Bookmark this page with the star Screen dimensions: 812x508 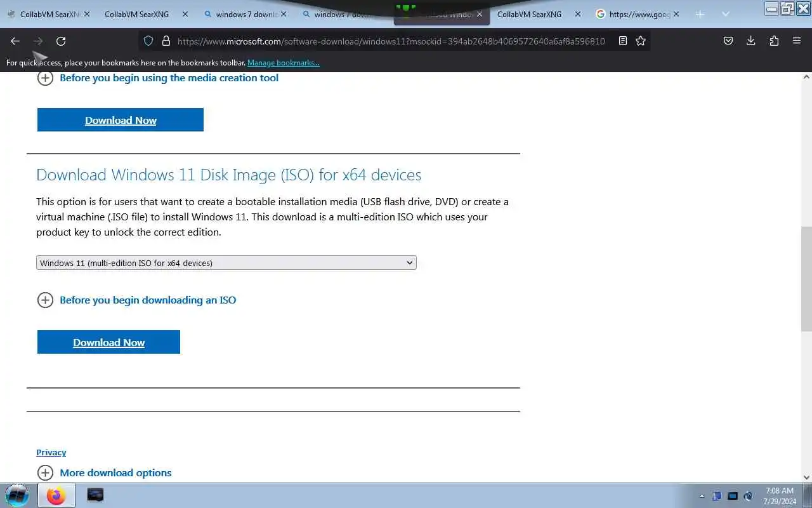[x=641, y=41]
